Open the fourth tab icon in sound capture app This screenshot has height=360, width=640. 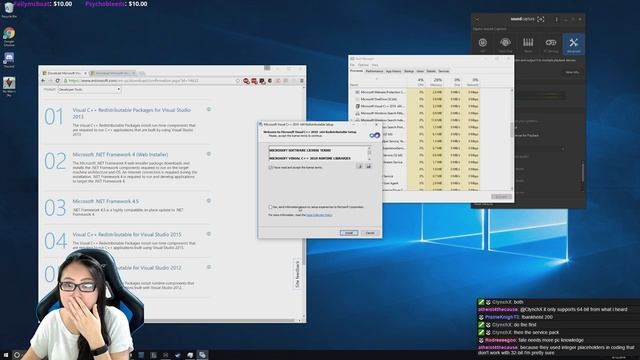[x=551, y=44]
